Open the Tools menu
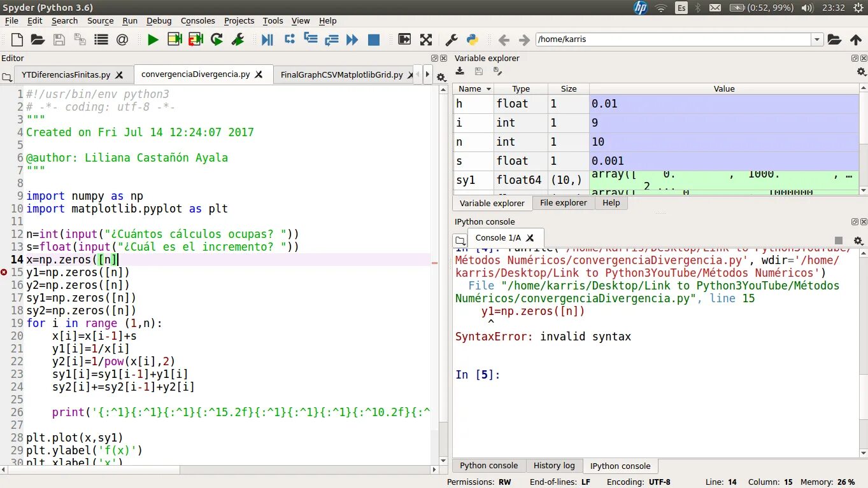The image size is (868, 488). click(273, 20)
